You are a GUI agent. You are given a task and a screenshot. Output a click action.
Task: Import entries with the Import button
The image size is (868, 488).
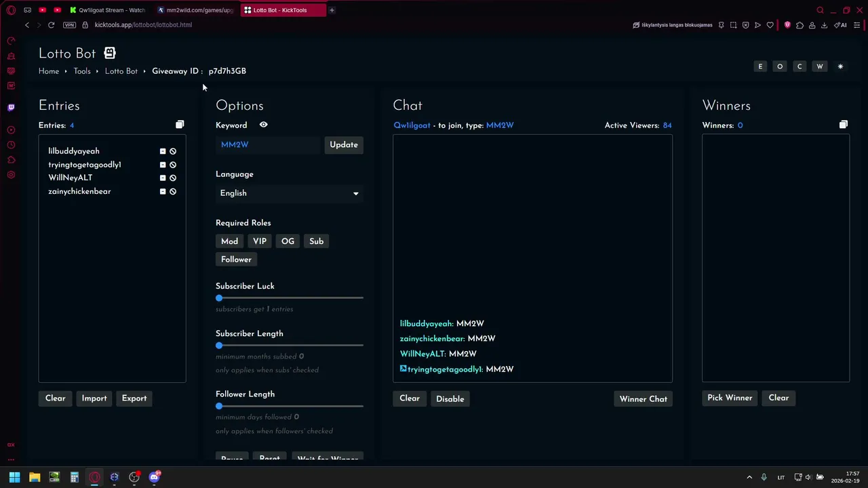94,399
